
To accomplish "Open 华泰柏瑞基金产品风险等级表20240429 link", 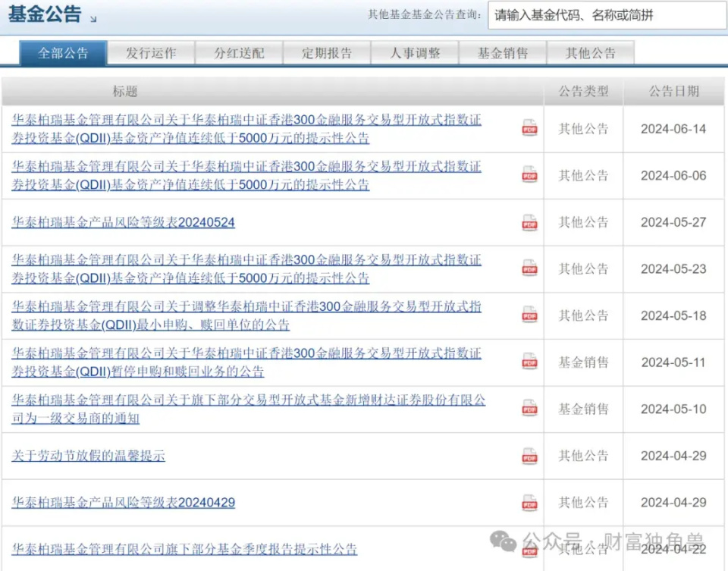I will pos(123,502).
